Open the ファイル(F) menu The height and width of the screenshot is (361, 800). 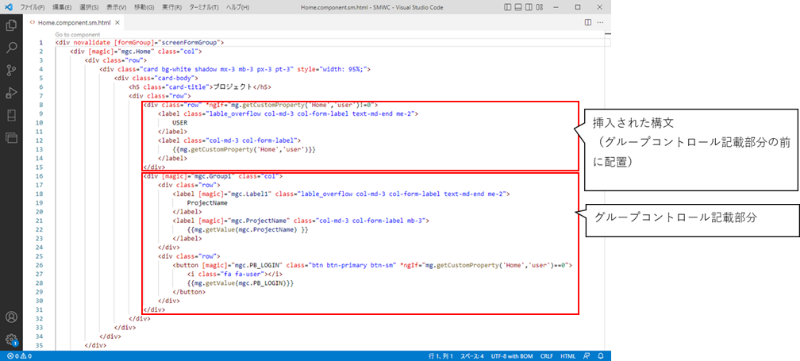pos(32,8)
